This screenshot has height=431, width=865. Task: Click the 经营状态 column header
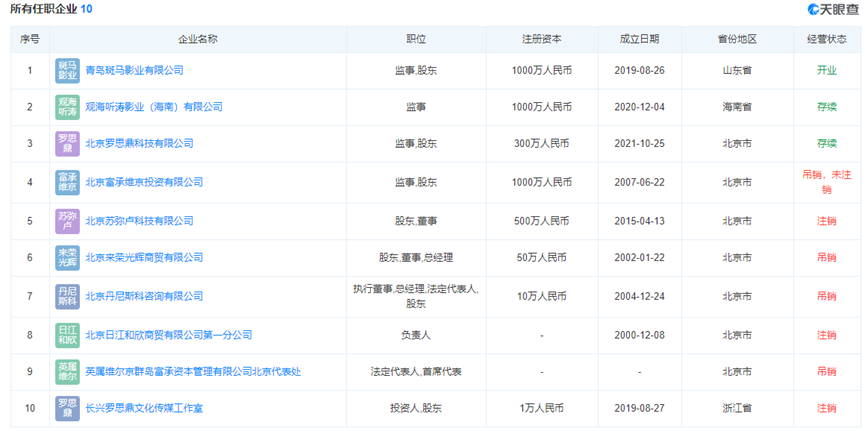click(x=826, y=40)
